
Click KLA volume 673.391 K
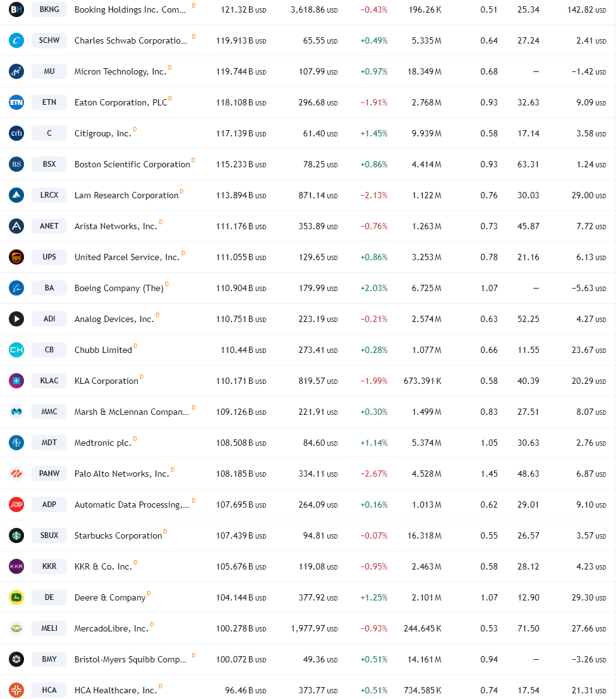pos(423,381)
